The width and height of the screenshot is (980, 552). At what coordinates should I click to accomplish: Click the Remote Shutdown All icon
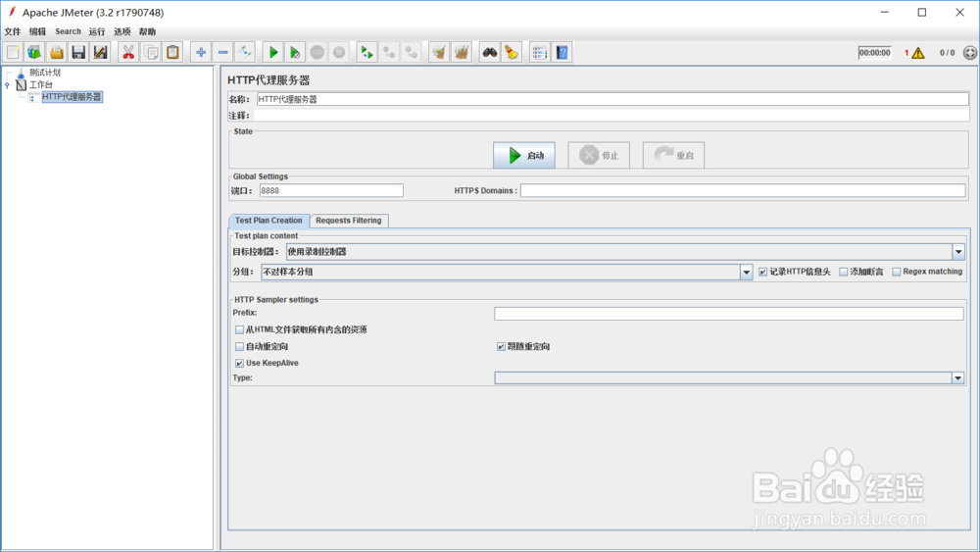click(x=412, y=53)
